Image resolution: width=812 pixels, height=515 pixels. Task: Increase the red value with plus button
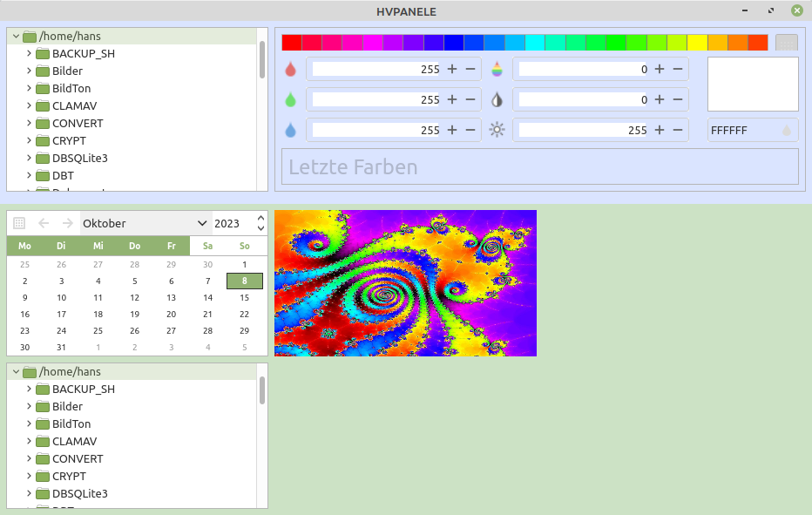(451, 70)
